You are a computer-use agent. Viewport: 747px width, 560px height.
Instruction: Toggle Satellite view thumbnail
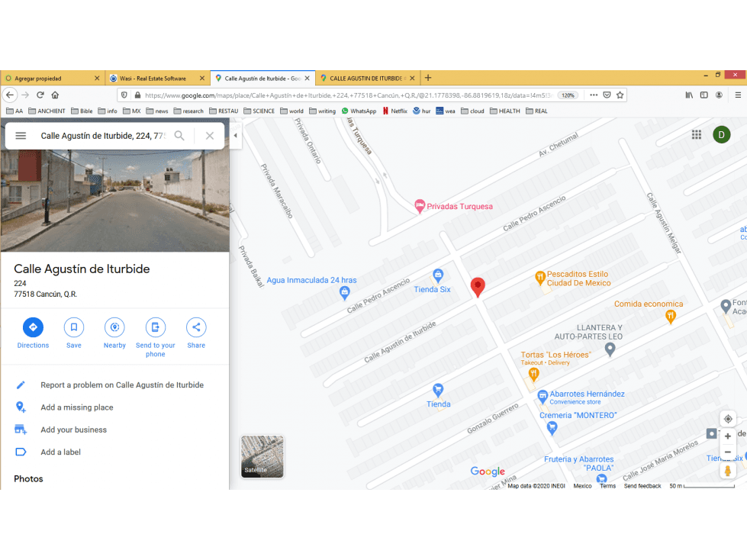(262, 456)
